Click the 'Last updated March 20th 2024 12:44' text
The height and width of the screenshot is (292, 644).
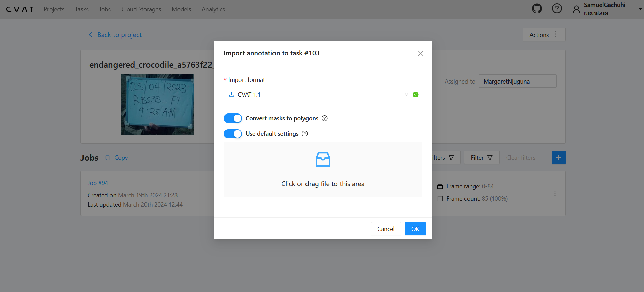point(135,205)
